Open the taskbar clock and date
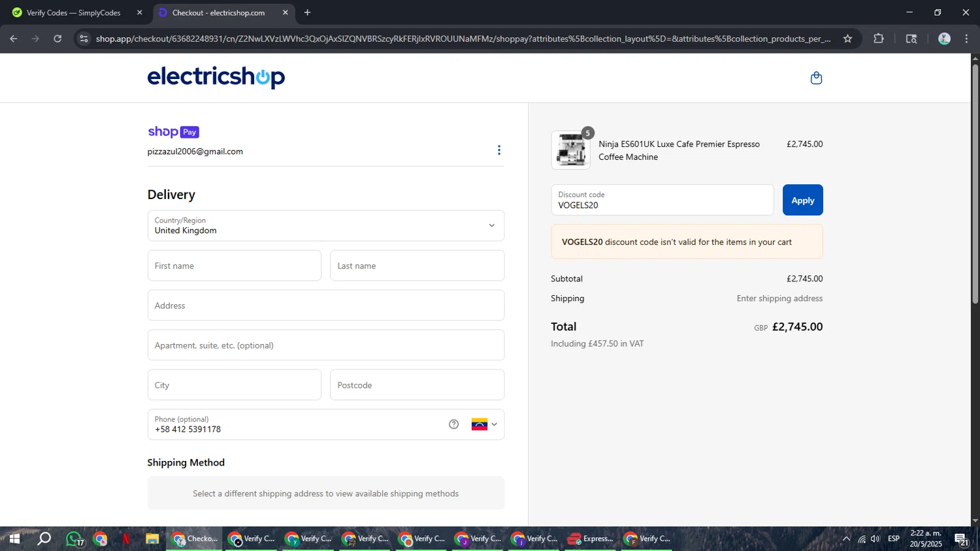Screen dimensions: 980x551 (x=926, y=539)
